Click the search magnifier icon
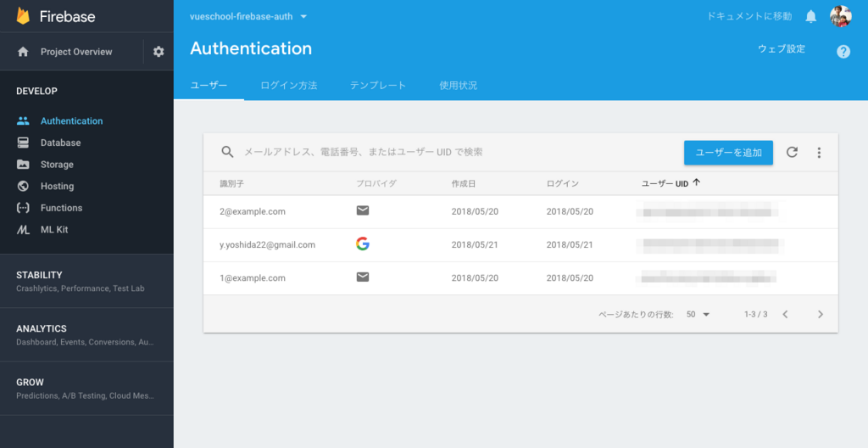The image size is (868, 448). 227,152
